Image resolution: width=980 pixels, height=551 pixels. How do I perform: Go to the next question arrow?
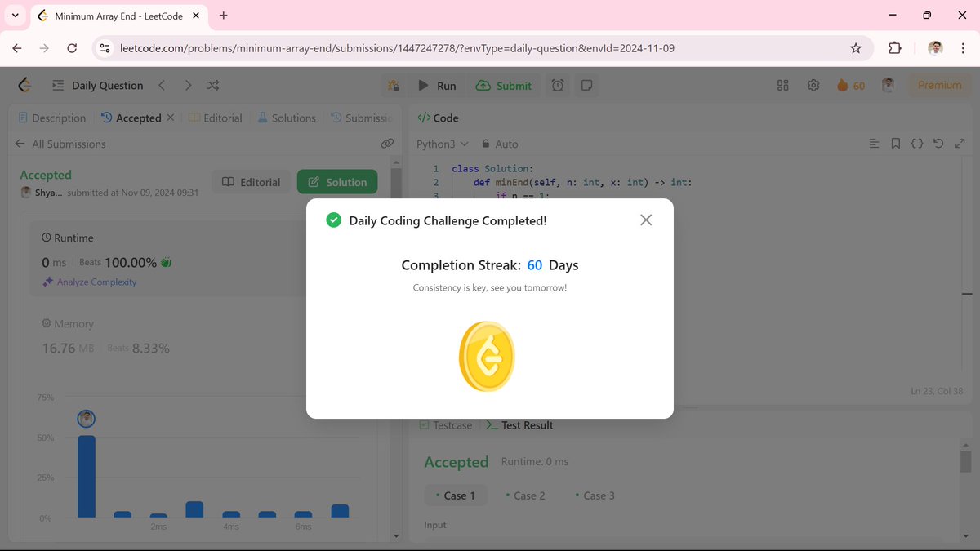[188, 85]
